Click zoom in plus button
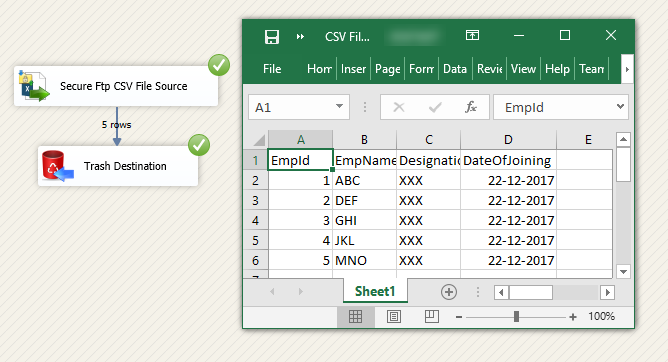This screenshot has height=362, width=668. pos(573,317)
